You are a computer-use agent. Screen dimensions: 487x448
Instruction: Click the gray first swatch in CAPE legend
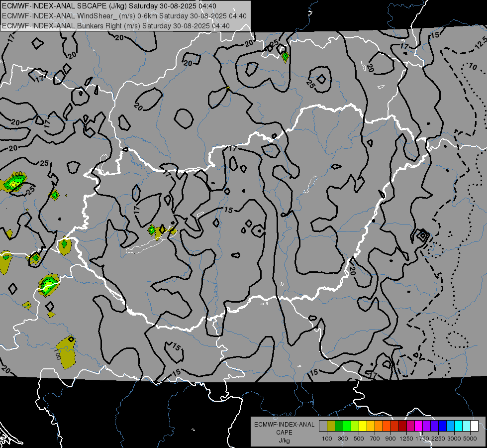pyautogui.click(x=323, y=426)
